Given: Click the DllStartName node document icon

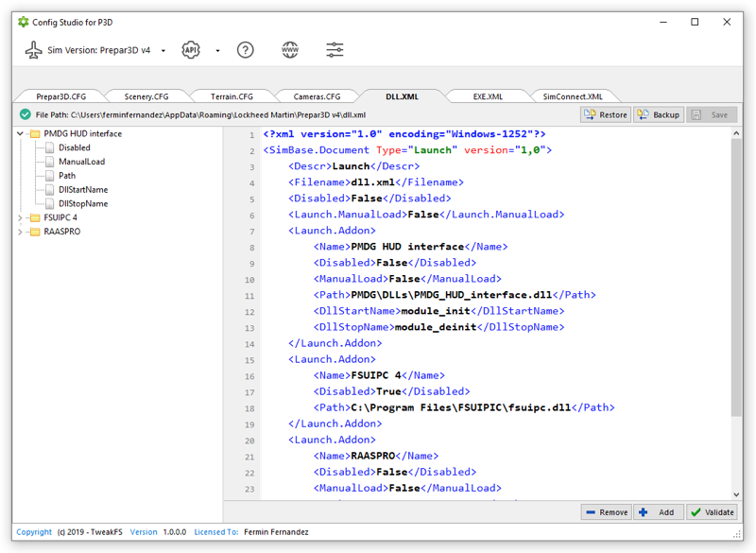Looking at the screenshot, I should pyautogui.click(x=50, y=190).
